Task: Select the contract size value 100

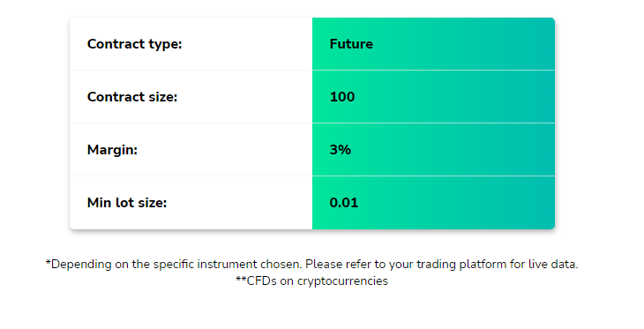Action: click(x=342, y=97)
